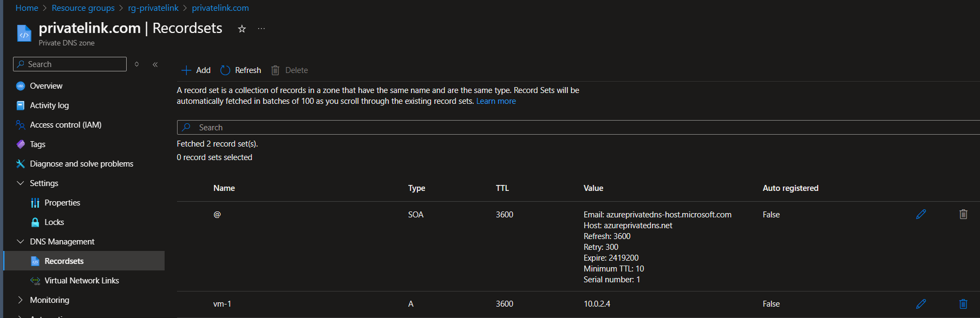Viewport: 980px width, 318px height.
Task: Collapse the Settings section
Action: [21, 183]
